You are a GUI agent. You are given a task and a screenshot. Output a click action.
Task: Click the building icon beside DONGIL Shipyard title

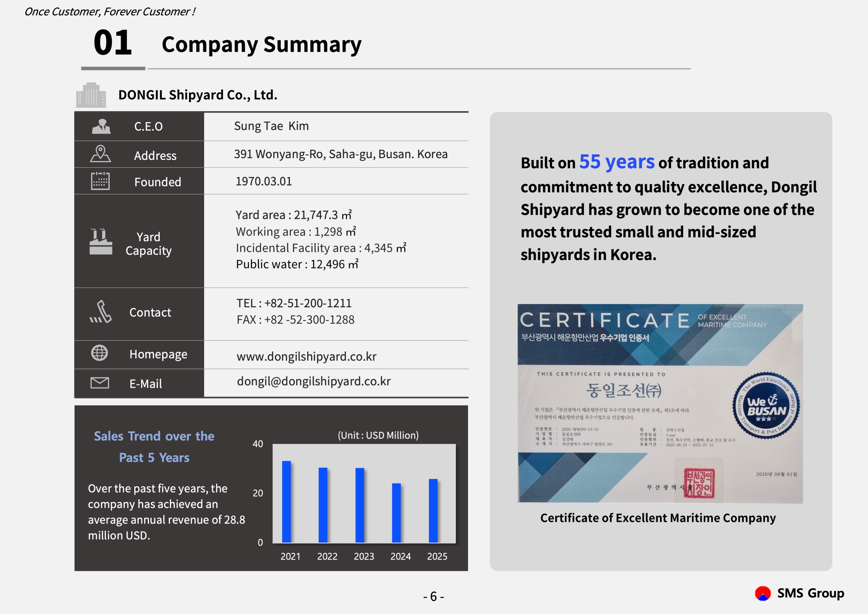91,95
